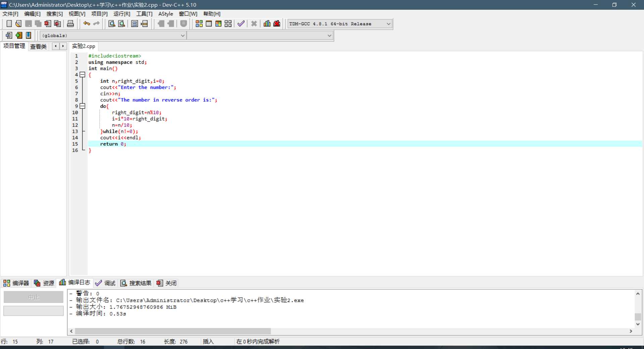Open Go to function icon

pyautogui.click(x=135, y=23)
